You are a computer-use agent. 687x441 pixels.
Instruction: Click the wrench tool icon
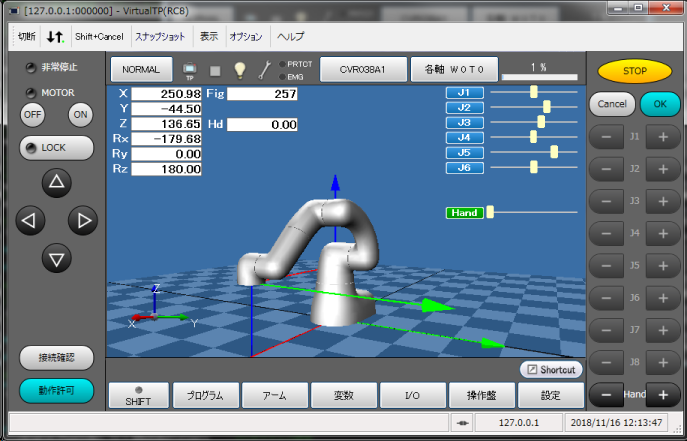click(265, 70)
